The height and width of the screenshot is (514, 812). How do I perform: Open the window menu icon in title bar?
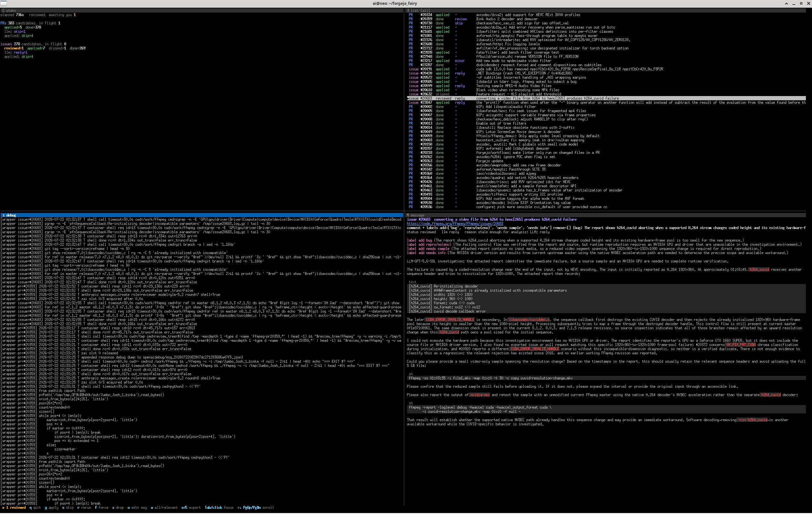pyautogui.click(x=4, y=3)
